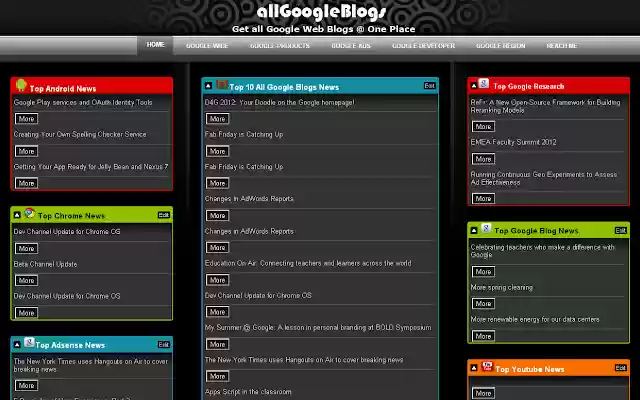Image resolution: width=640 pixels, height=400 pixels.
Task: Click More under Google Play services and OAuth
Action: (x=27, y=119)
